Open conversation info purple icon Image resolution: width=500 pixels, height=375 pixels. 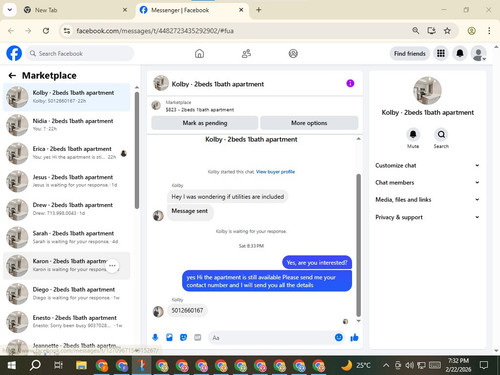tap(350, 83)
